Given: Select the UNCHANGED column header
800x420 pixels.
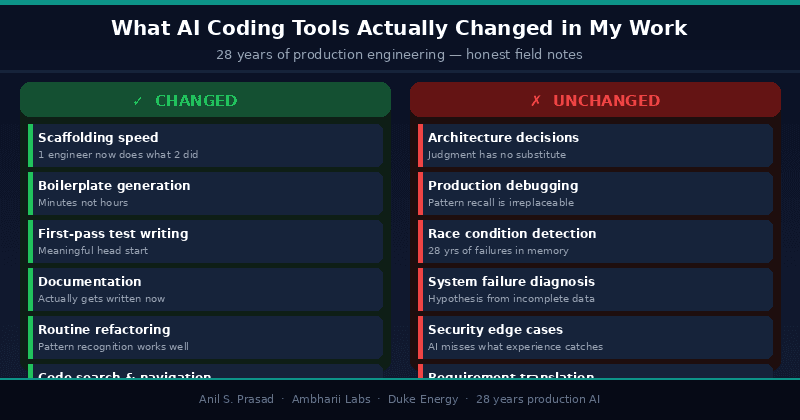Looking at the screenshot, I should tap(595, 100).
